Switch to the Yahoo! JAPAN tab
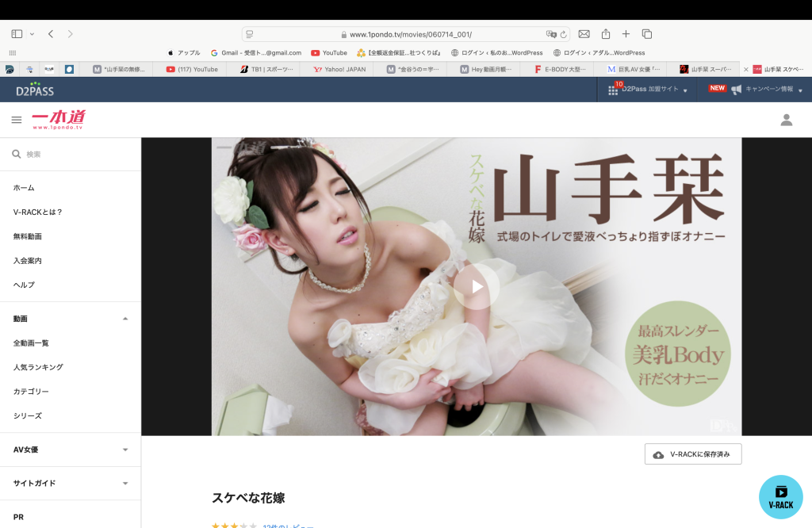The image size is (812, 528). [x=339, y=69]
